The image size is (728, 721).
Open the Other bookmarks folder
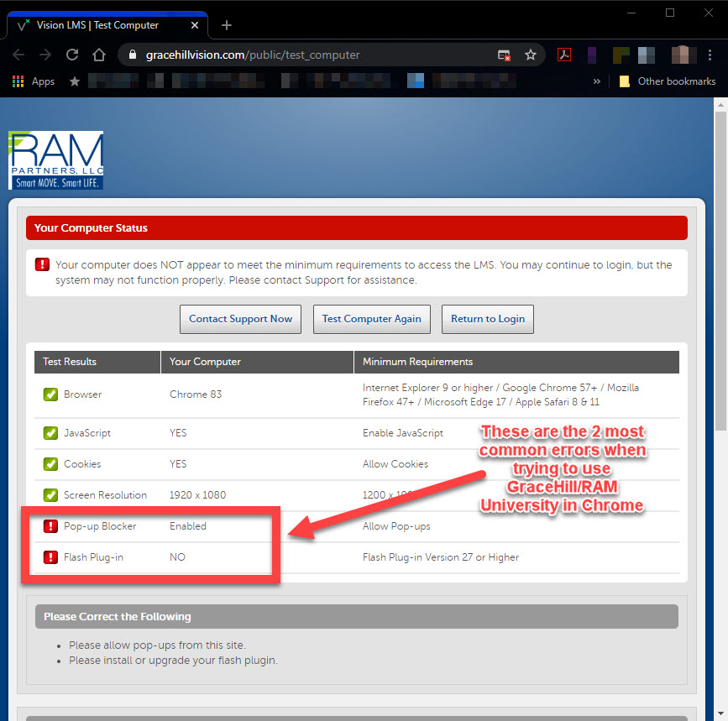point(668,81)
